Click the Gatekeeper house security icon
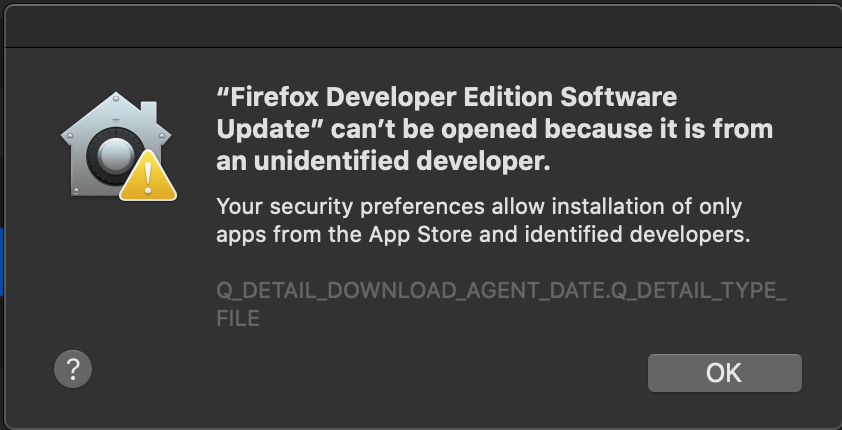842x430 pixels. [116, 145]
